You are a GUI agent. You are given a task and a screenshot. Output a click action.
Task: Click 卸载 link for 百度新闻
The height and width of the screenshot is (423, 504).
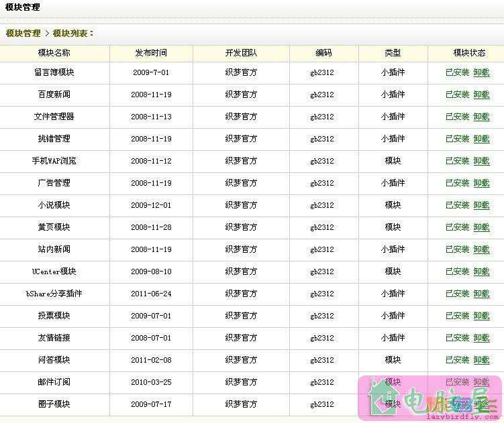point(481,95)
